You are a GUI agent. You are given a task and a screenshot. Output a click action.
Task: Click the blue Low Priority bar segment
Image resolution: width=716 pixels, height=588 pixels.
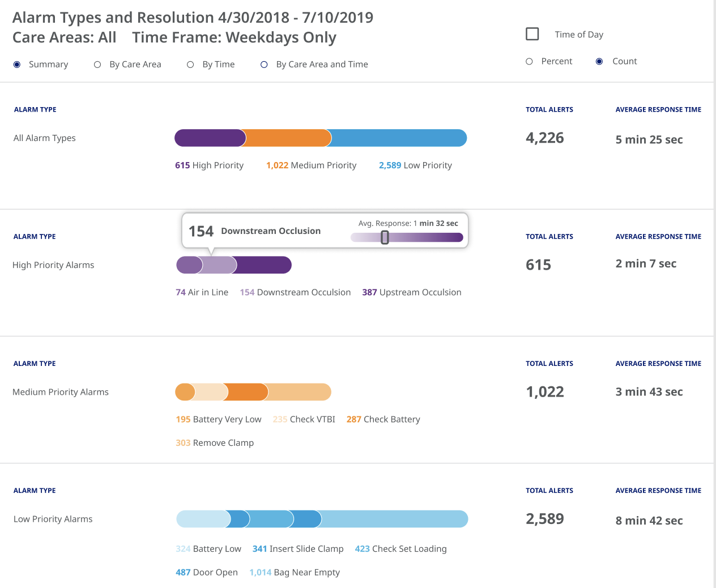pos(398,138)
